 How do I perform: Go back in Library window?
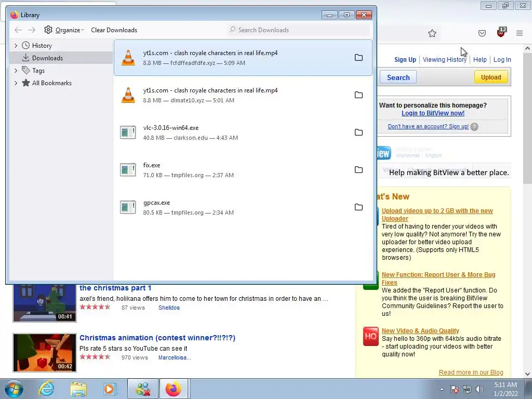tap(18, 30)
